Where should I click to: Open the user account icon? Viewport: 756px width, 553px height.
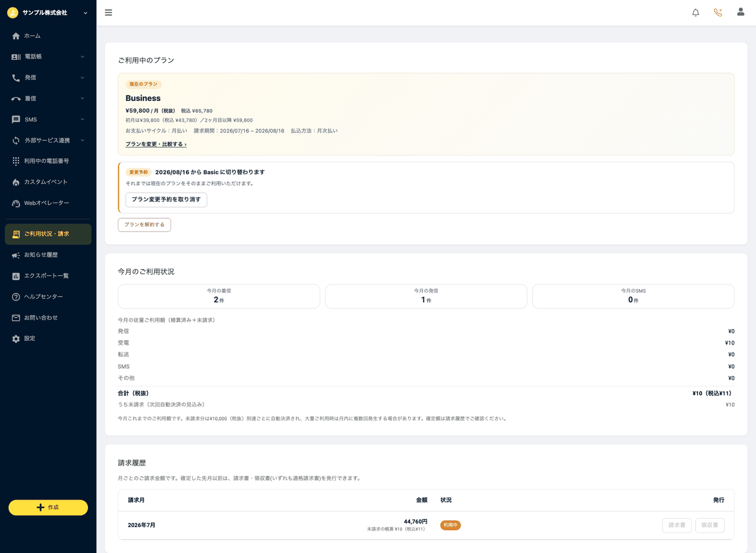740,12
